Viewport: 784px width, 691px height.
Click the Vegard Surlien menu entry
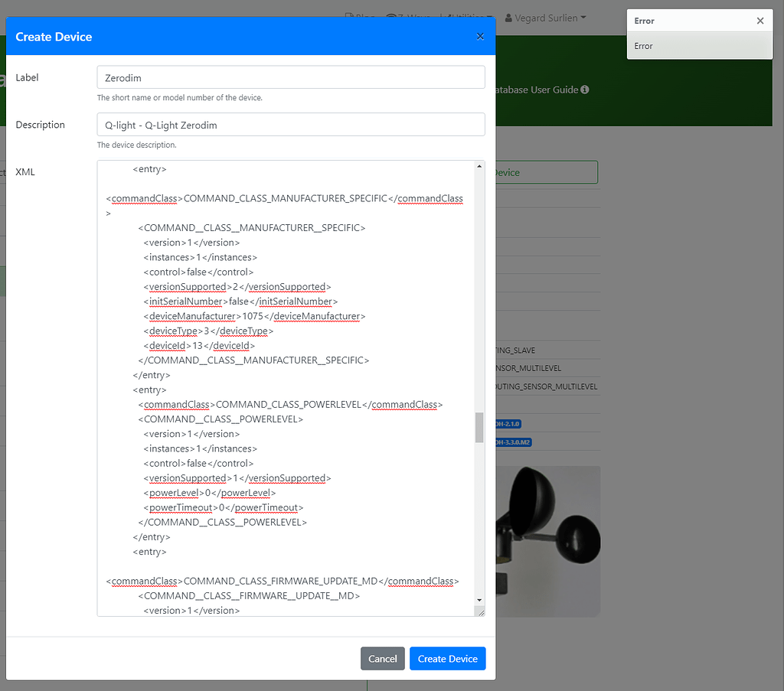click(x=545, y=18)
